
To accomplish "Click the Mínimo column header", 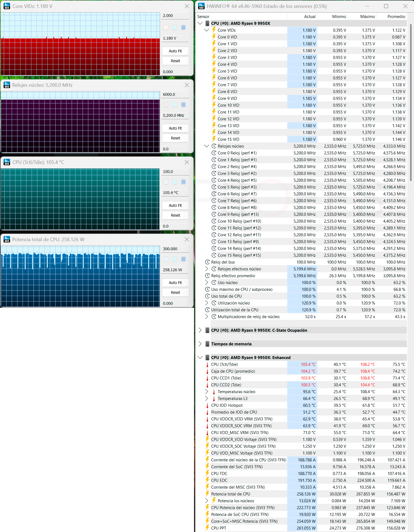I will click(333, 16).
